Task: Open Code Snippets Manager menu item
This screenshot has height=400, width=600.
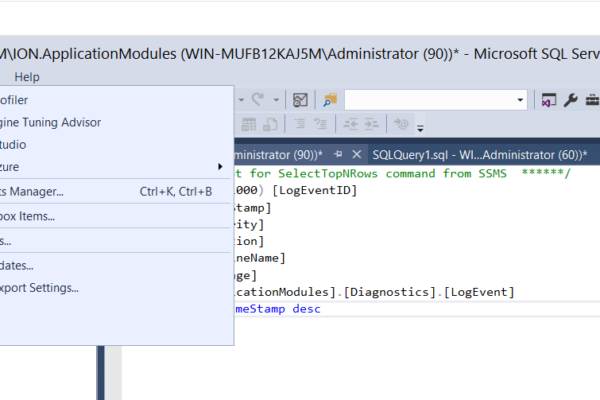Action: (115, 191)
